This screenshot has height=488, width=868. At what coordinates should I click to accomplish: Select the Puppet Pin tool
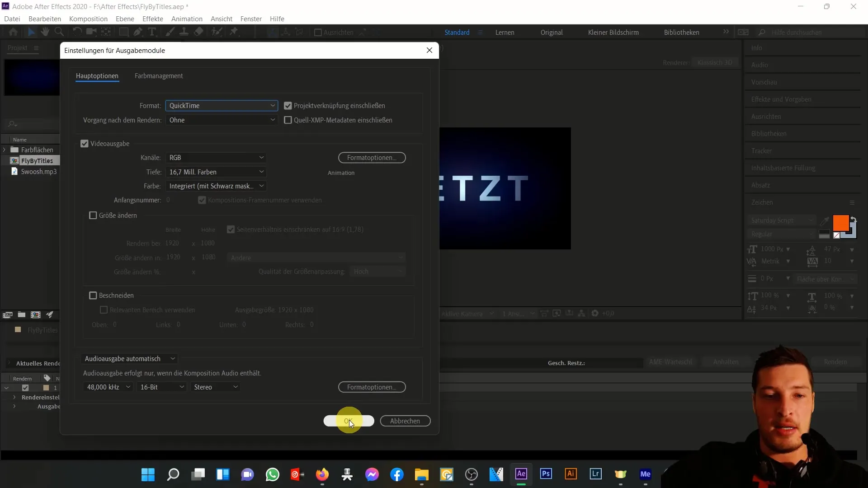click(234, 32)
